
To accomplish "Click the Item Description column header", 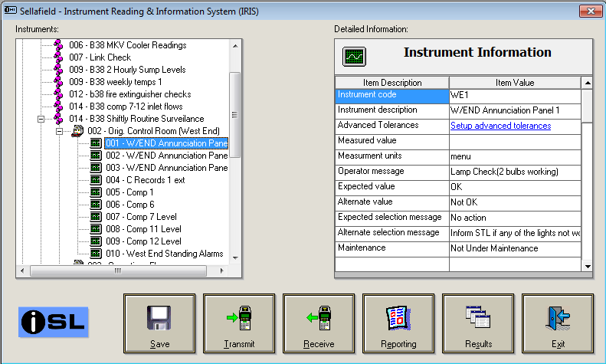I will (391, 83).
